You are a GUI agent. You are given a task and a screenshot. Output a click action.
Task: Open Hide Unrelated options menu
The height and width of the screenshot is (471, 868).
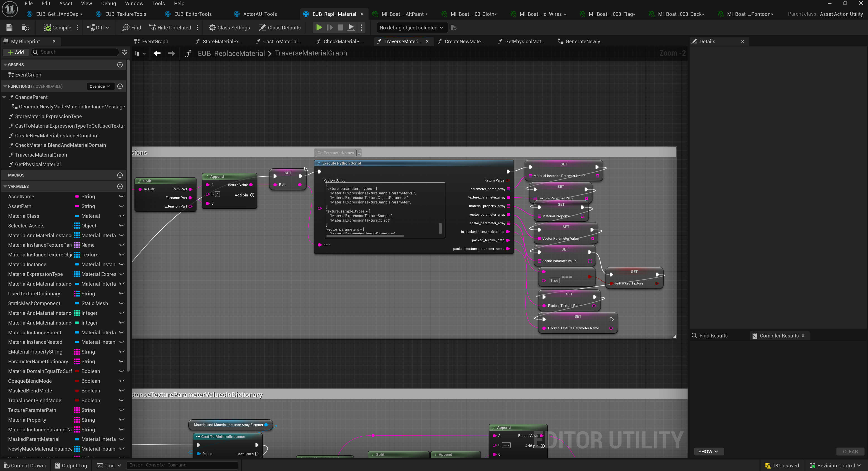point(197,28)
